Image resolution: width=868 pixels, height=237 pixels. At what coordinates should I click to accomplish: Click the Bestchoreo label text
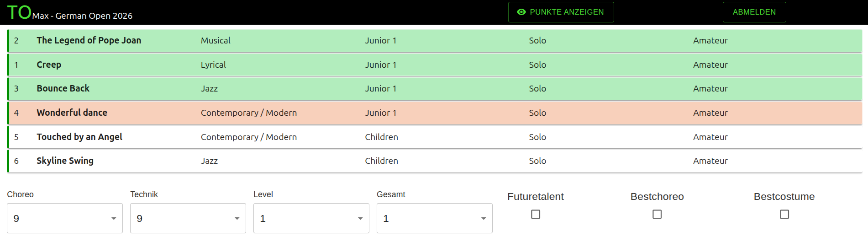point(657,197)
